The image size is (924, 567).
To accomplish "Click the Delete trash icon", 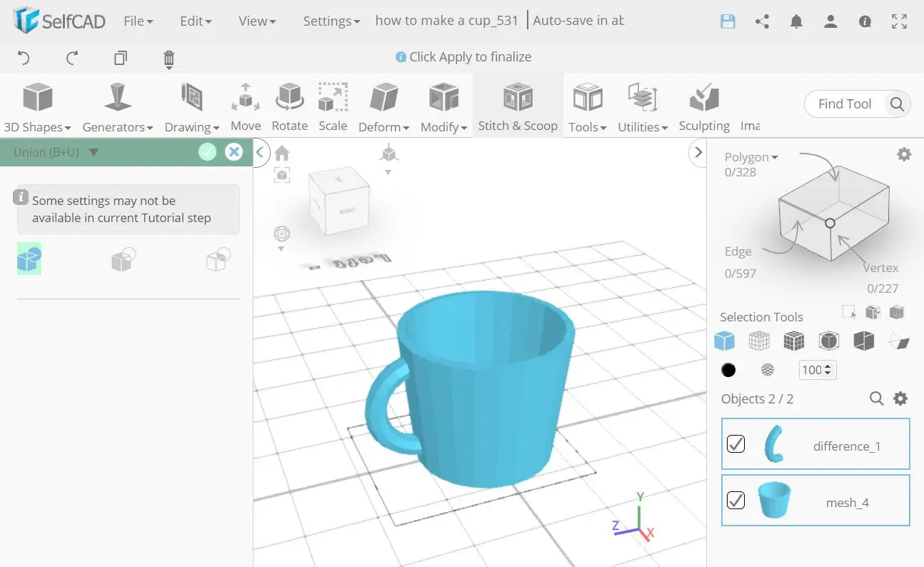I will click(169, 59).
